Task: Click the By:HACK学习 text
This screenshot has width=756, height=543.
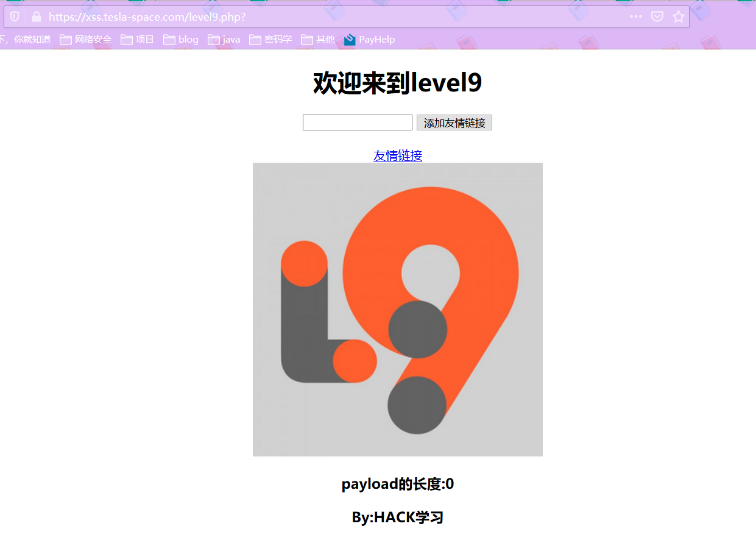Action: (398, 517)
